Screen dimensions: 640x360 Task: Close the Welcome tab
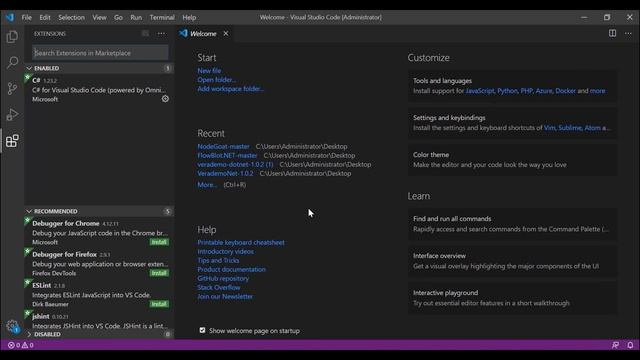tap(226, 33)
